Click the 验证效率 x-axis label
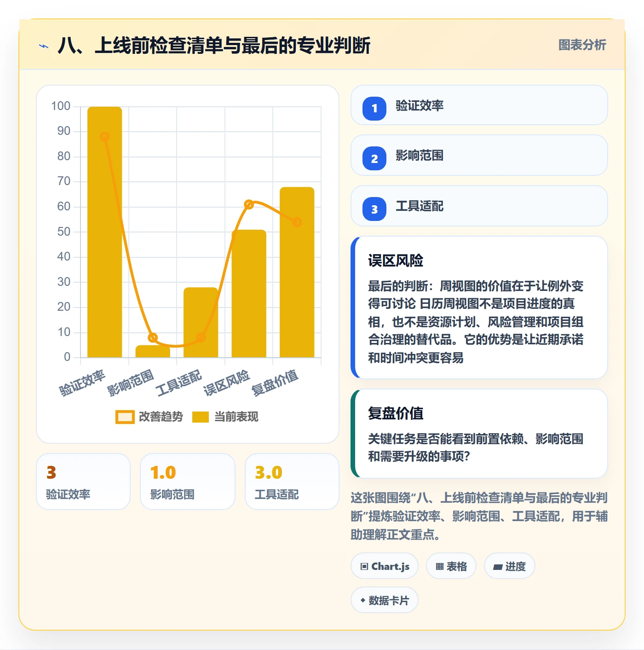The width and height of the screenshot is (644, 650). [x=82, y=383]
